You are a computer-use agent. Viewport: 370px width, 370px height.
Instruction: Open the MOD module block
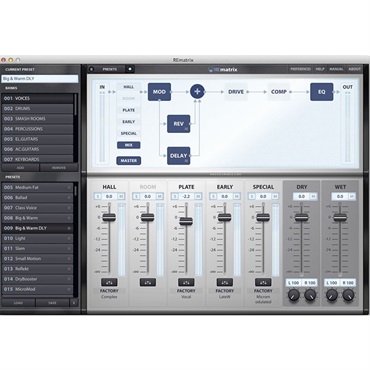(x=159, y=92)
